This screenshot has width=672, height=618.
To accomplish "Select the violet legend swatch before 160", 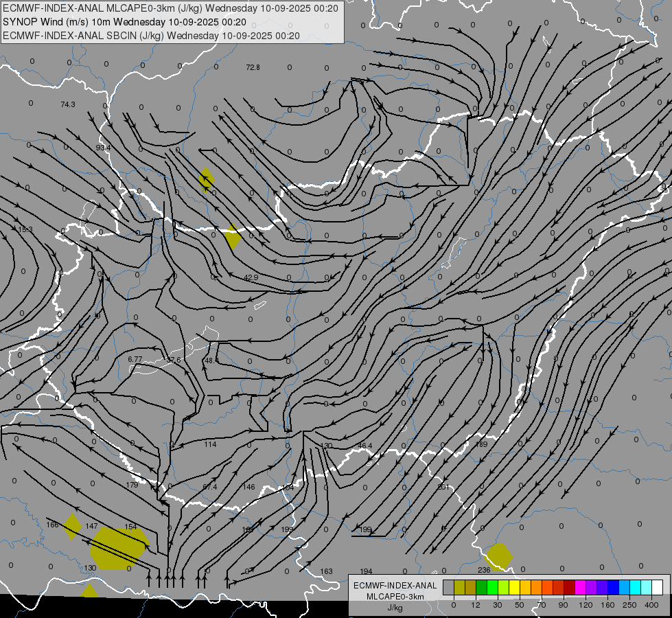I will pos(602,587).
